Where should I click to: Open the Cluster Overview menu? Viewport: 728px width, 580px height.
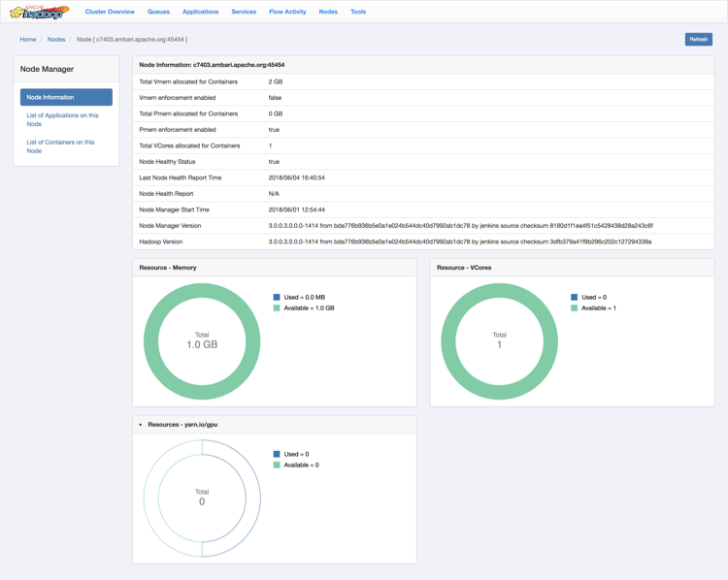110,12
